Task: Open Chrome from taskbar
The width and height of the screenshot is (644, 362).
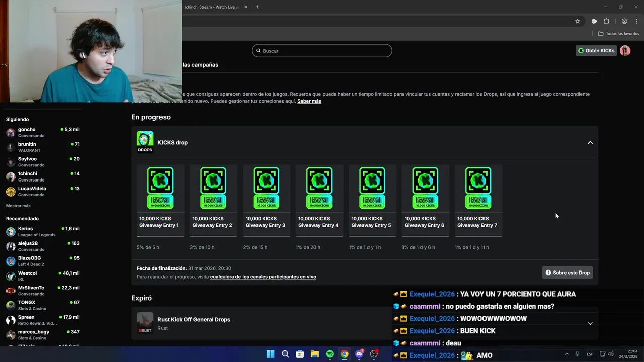Action: tap(344, 354)
